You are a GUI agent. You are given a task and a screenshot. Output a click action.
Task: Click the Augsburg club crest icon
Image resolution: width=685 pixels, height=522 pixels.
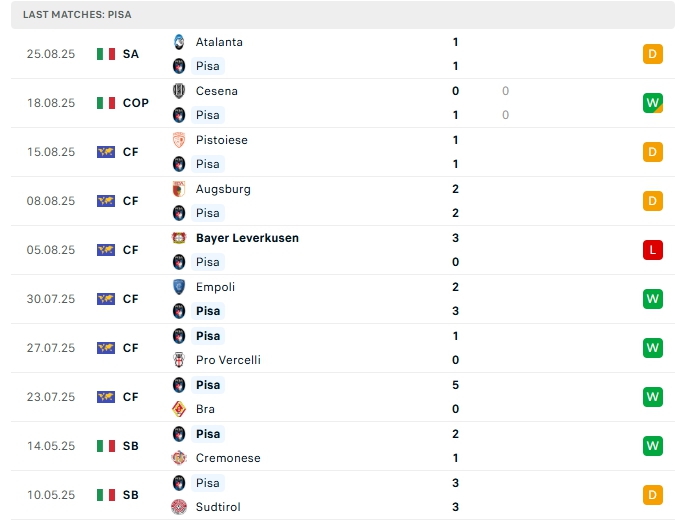179,189
